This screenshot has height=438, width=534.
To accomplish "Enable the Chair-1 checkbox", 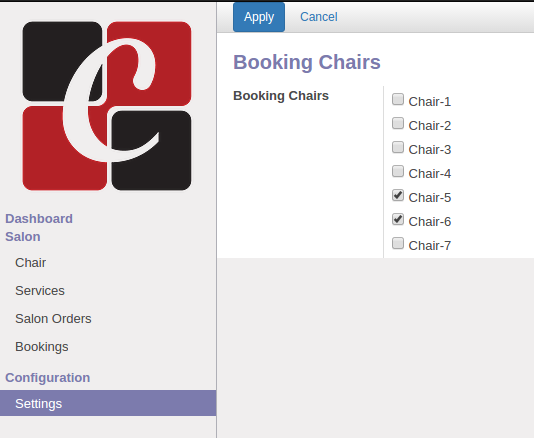I will tap(398, 99).
